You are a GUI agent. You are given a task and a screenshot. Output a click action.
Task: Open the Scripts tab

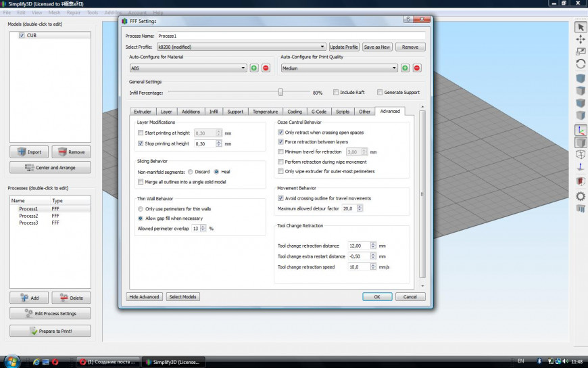[343, 112]
